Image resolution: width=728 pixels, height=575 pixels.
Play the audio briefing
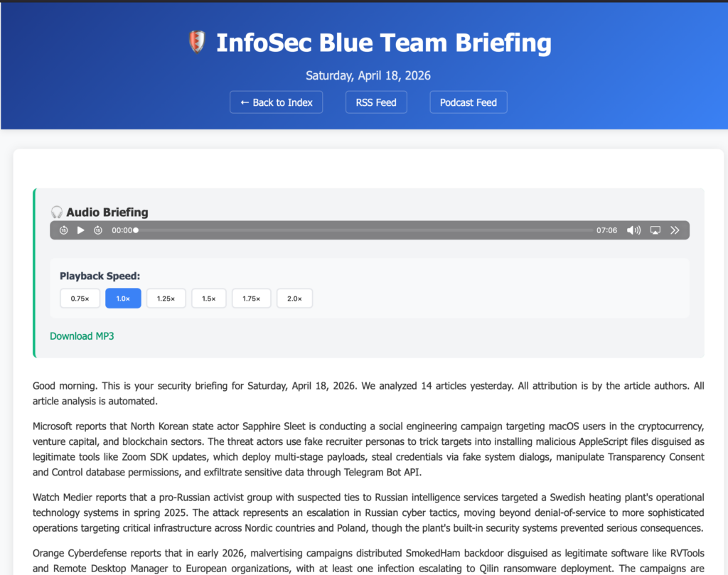coord(80,230)
